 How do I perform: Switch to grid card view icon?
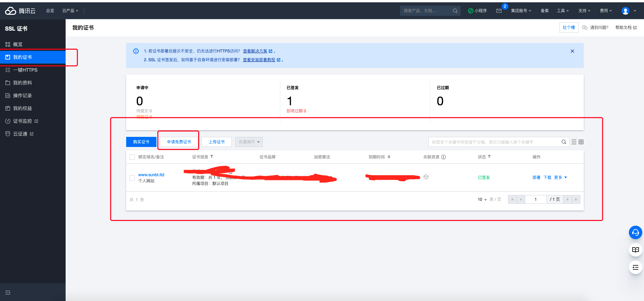[581, 142]
